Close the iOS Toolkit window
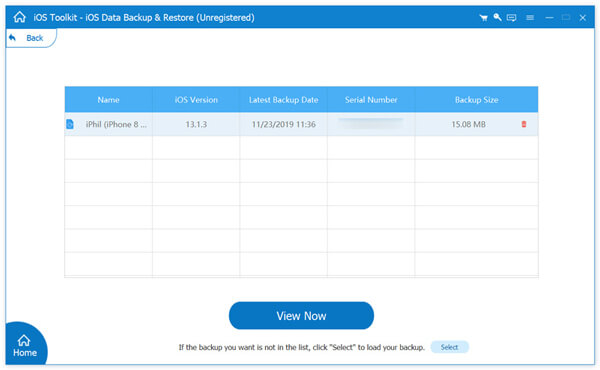 coord(583,18)
